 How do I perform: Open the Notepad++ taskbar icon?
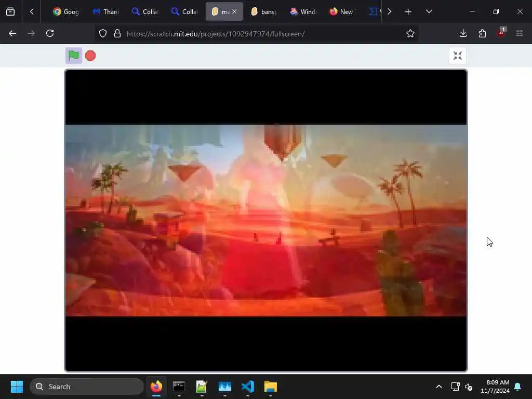click(202, 387)
